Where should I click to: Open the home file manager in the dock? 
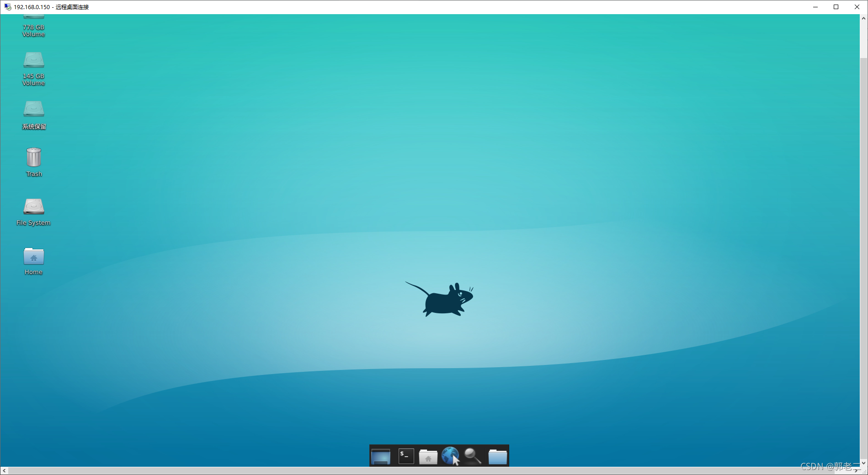coord(428,456)
